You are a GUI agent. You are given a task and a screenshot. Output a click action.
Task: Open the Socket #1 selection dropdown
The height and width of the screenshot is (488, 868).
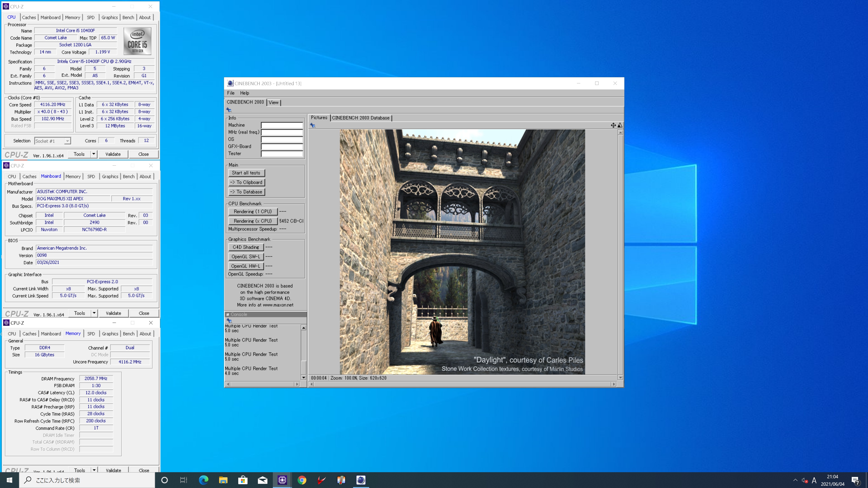pos(53,141)
